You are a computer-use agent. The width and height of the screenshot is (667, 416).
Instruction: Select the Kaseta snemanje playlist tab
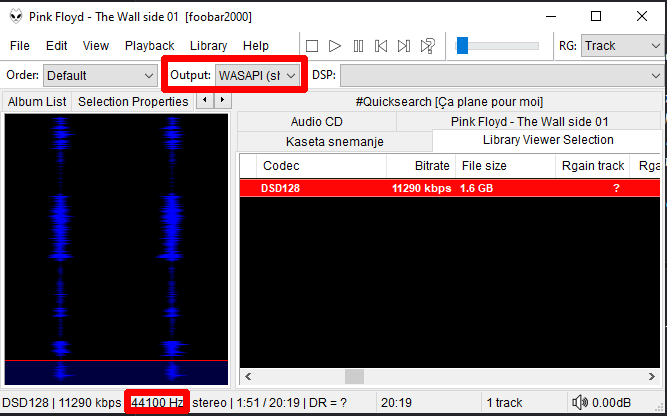tap(335, 142)
